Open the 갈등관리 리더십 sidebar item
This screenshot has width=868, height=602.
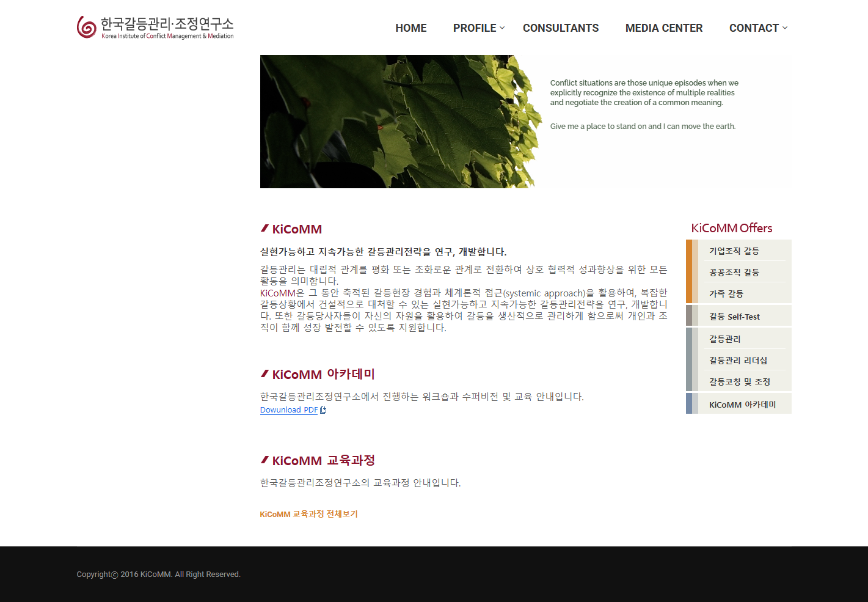738,360
